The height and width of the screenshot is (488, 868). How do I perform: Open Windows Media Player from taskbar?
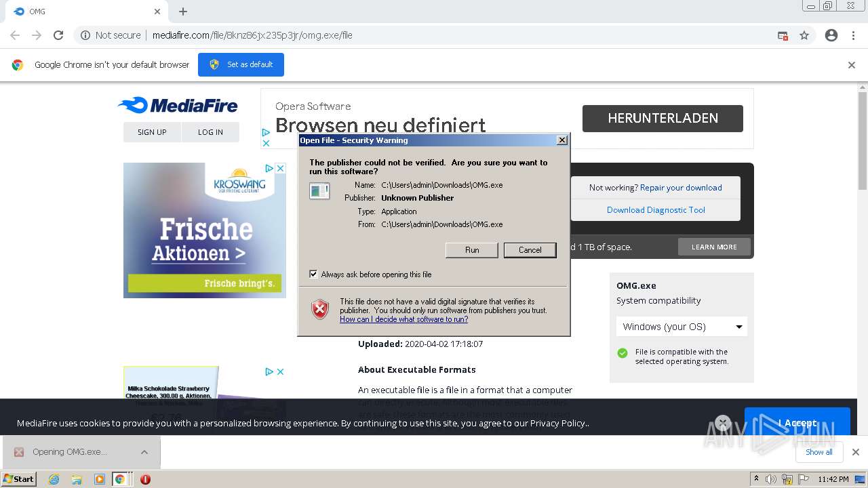[x=100, y=479]
